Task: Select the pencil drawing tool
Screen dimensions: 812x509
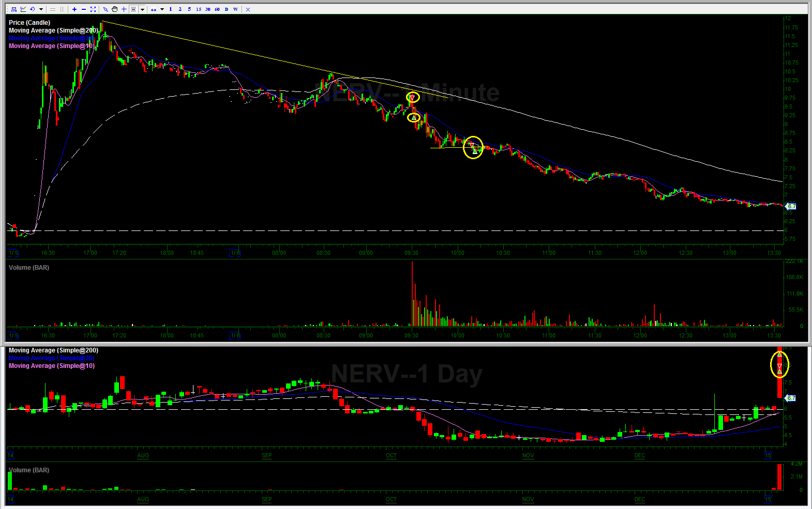Action: click(x=106, y=9)
